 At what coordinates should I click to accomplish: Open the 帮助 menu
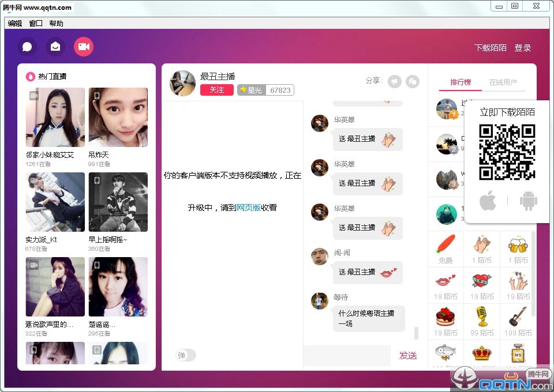56,24
